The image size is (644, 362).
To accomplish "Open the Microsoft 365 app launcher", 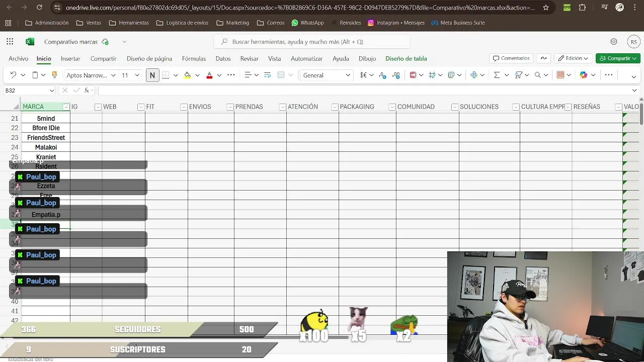I will tap(10, 42).
